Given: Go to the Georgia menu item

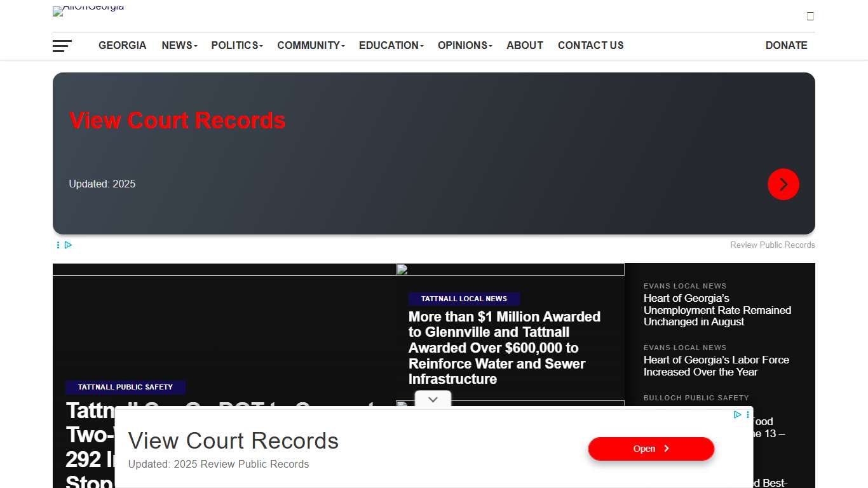Looking at the screenshot, I should coord(122,46).
